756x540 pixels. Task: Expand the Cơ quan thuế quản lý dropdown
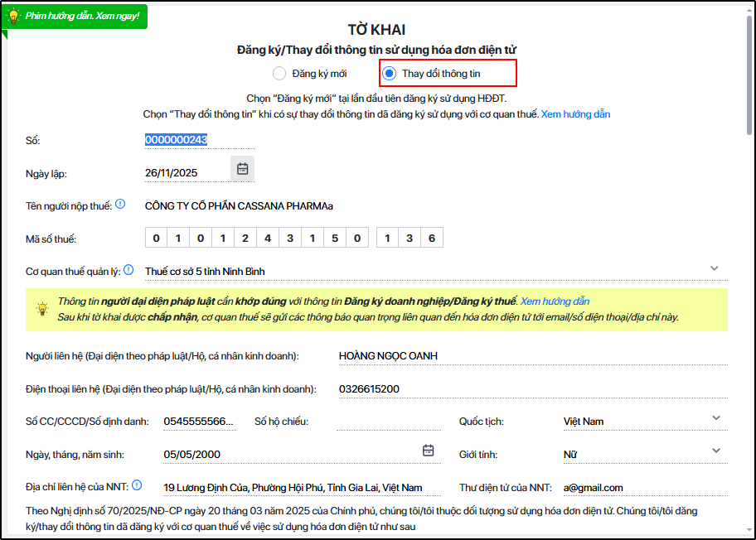pos(715,268)
